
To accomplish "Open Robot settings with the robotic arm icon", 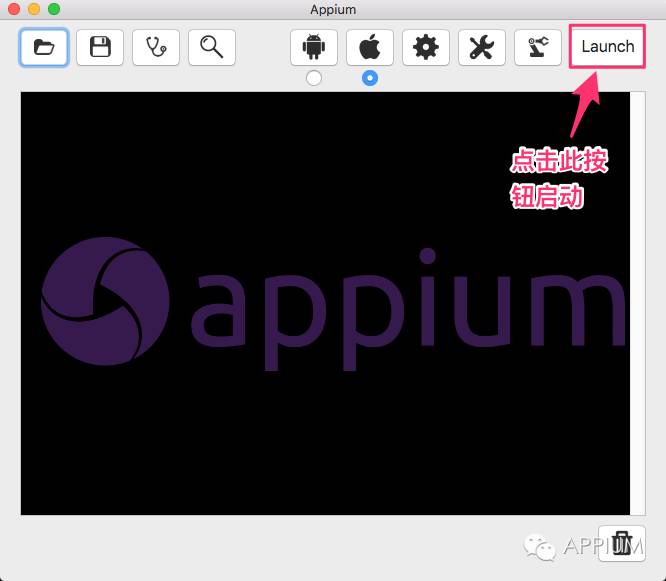I will 538,47.
